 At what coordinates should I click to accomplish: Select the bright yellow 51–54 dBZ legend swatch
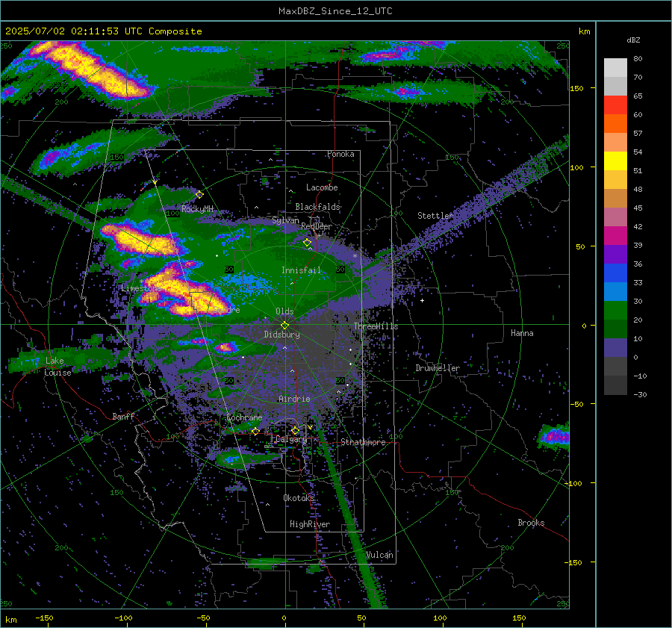point(615,161)
